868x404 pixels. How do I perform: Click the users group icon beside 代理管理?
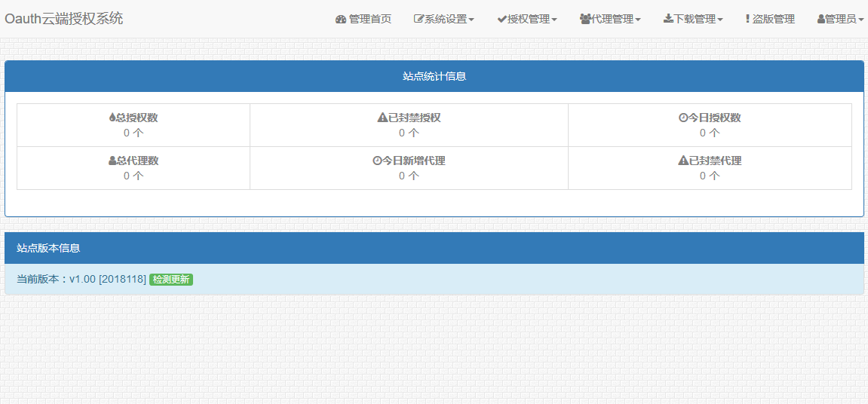[585, 20]
